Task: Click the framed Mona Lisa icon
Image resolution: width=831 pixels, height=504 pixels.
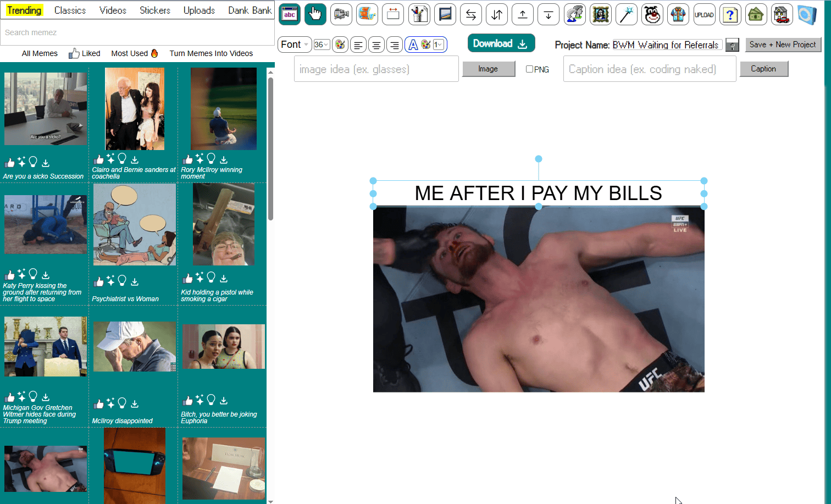Action: pos(601,14)
